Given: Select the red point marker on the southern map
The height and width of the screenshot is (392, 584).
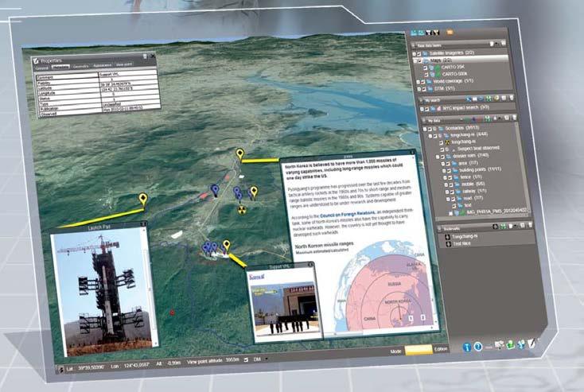Looking at the screenshot, I should pyautogui.click(x=172, y=312).
